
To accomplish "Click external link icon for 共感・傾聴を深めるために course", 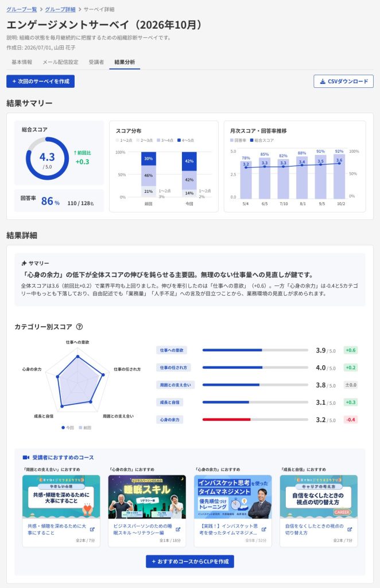I will point(92,529).
